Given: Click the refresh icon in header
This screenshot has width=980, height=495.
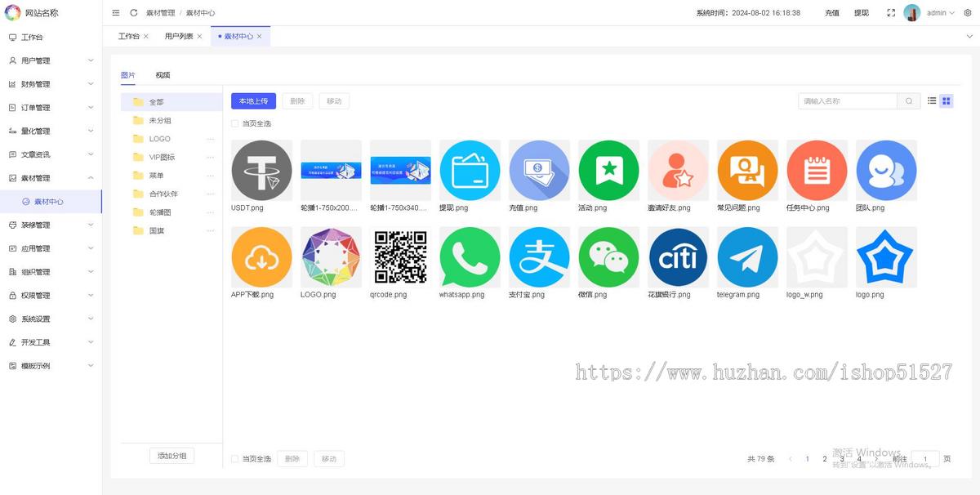Looking at the screenshot, I should pos(134,13).
